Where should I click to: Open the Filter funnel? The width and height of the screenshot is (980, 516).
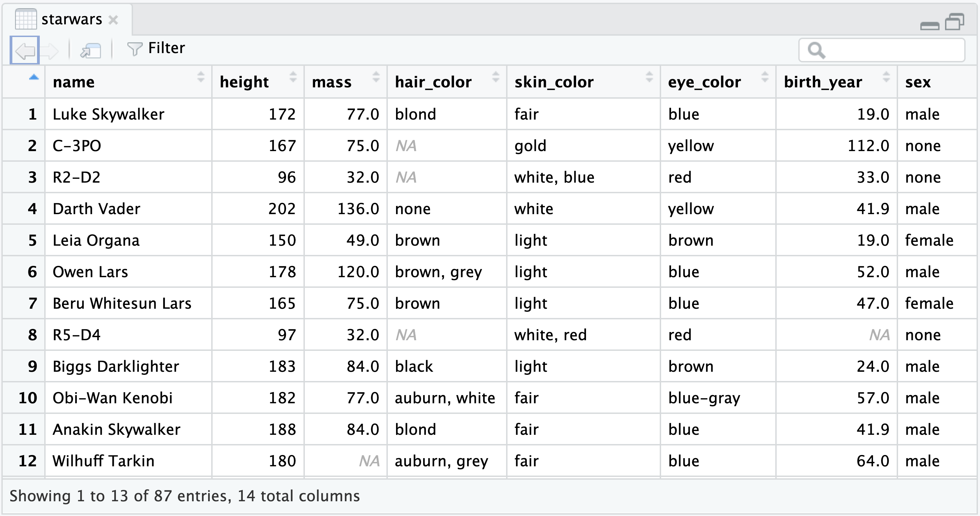point(156,49)
